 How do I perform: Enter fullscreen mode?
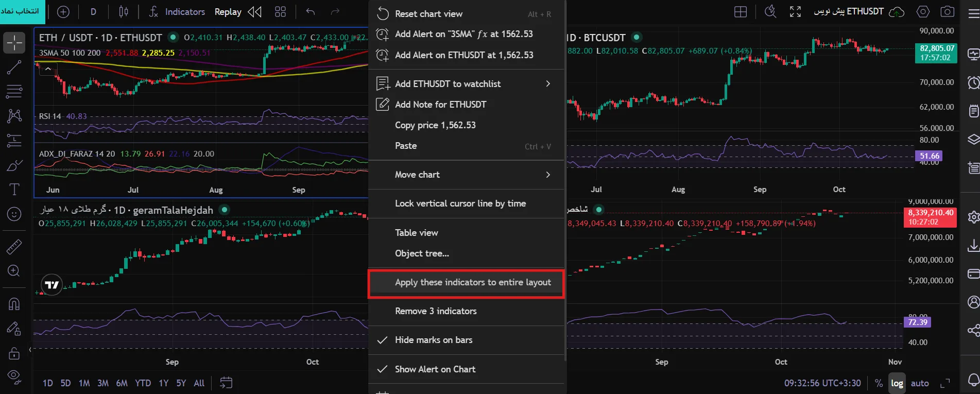point(795,12)
